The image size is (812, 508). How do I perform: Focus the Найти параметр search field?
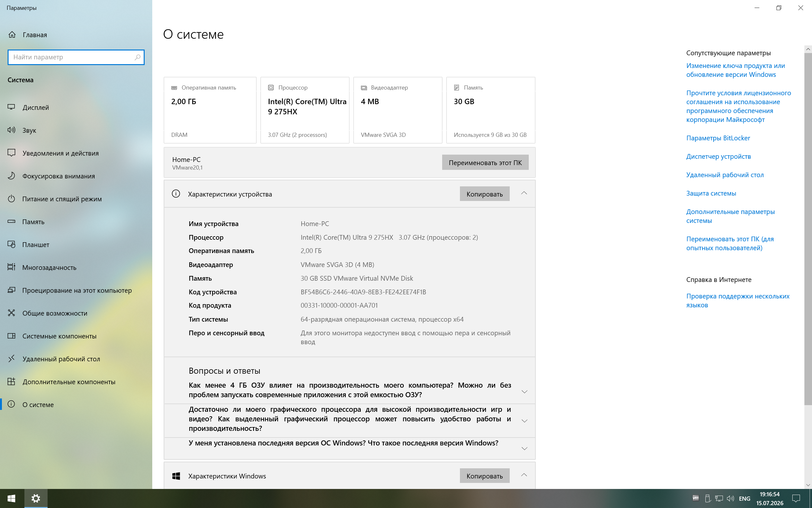coord(76,57)
